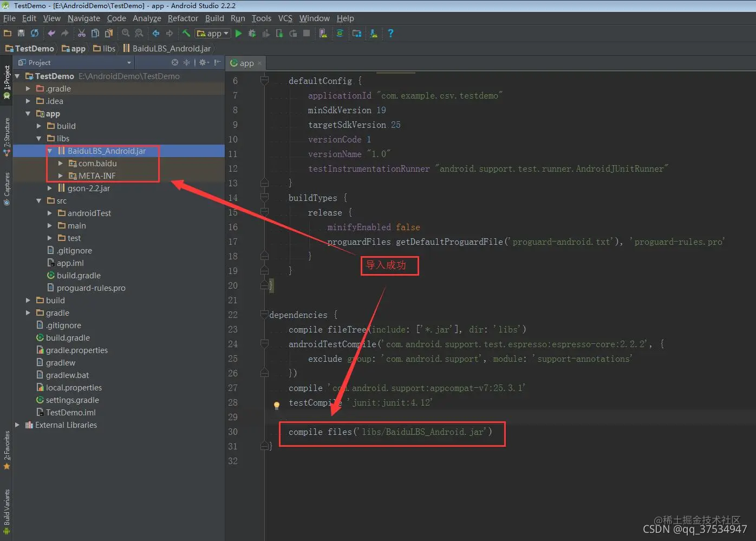The width and height of the screenshot is (756, 541).
Task: Click the Paste toolbar icon
Action: (109, 33)
